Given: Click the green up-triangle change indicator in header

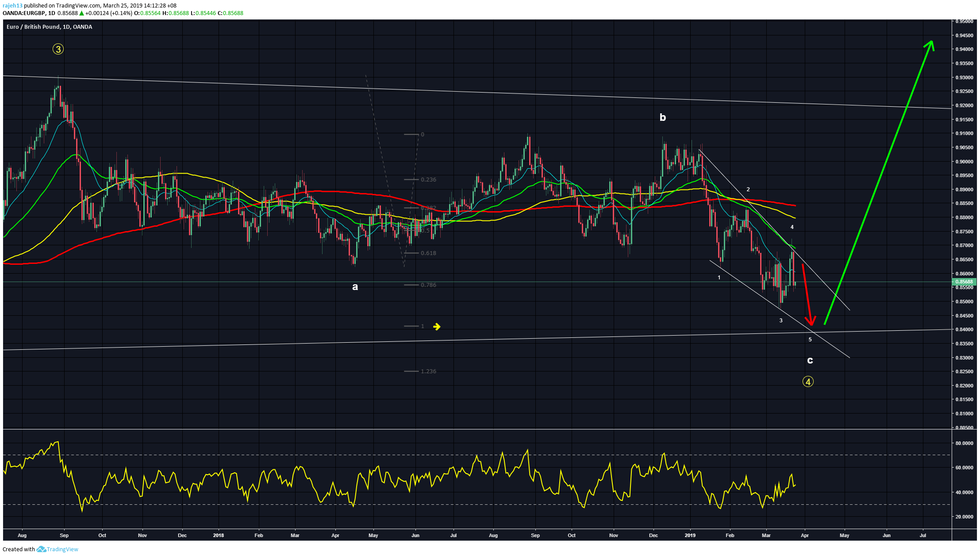Looking at the screenshot, I should tap(81, 13).
